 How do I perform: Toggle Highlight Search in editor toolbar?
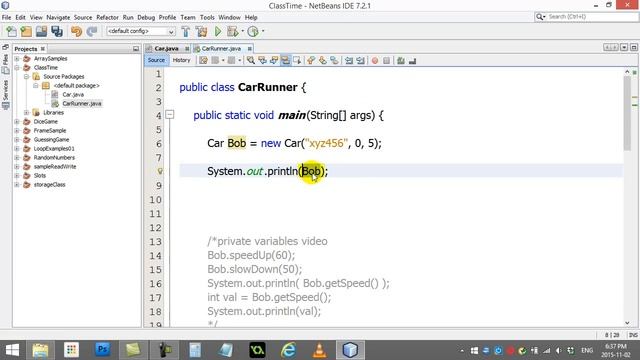pos(285,61)
